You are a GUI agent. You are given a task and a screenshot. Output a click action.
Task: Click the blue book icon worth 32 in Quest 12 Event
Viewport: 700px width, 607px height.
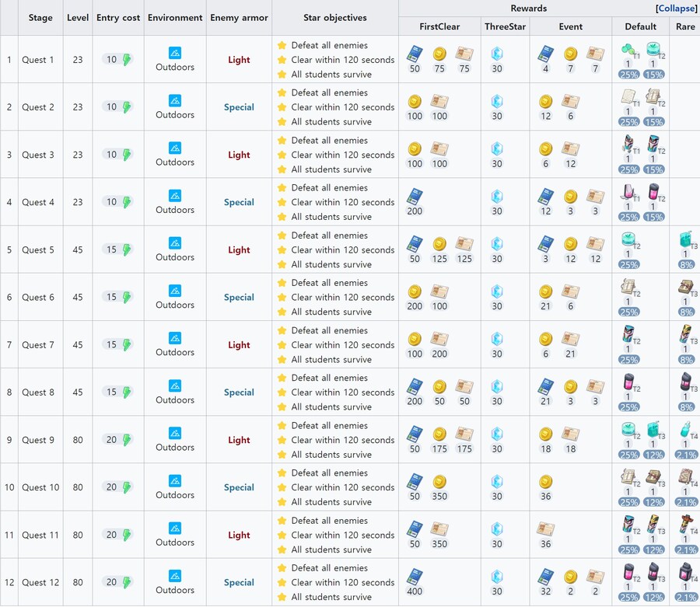point(545,577)
